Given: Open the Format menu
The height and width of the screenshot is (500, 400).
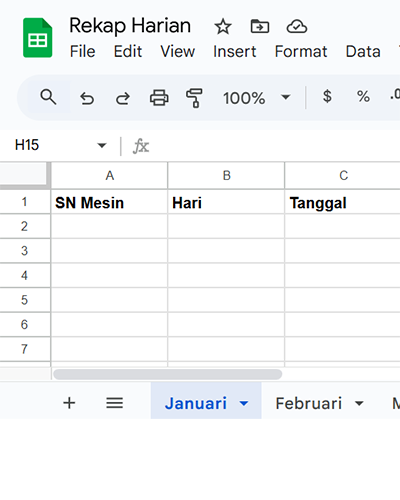Looking at the screenshot, I should (301, 52).
